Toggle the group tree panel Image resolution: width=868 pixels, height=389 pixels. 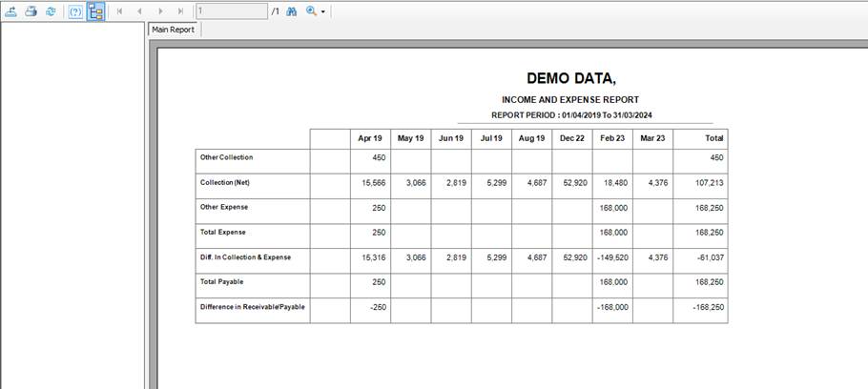(x=95, y=11)
